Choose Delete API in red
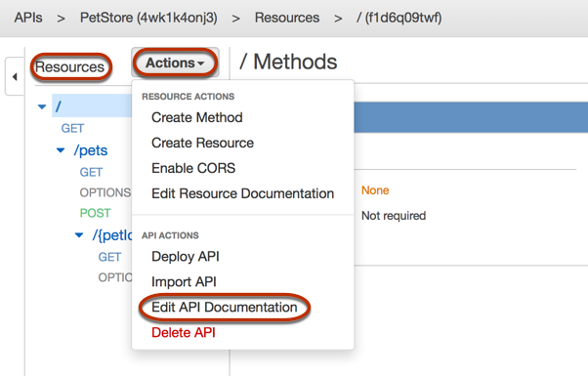The width and height of the screenshot is (588, 376). point(184,332)
